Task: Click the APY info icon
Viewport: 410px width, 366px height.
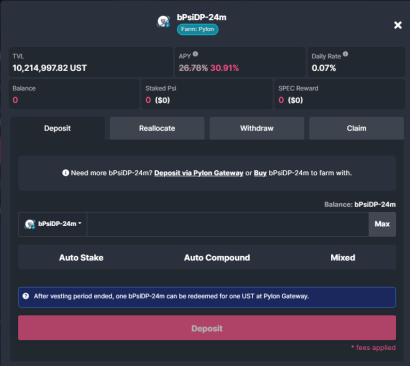Action: point(195,54)
